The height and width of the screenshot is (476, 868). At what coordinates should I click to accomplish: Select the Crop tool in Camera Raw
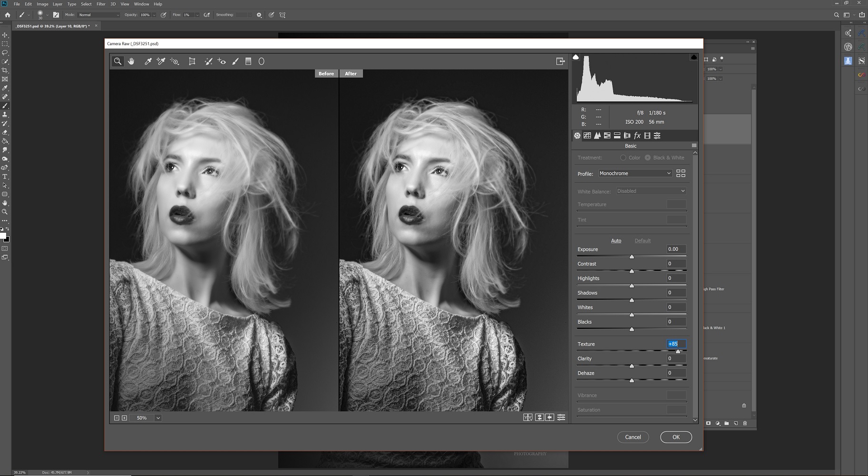tap(192, 61)
